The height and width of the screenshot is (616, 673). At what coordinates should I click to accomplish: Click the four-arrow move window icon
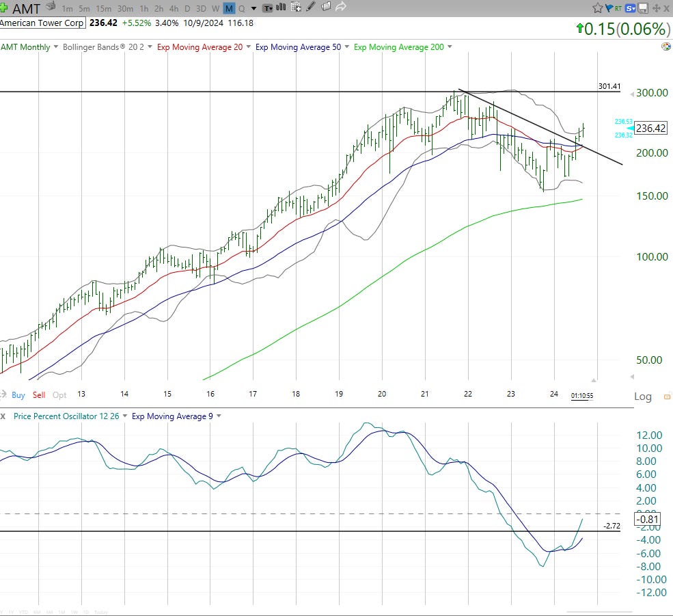coord(657,8)
